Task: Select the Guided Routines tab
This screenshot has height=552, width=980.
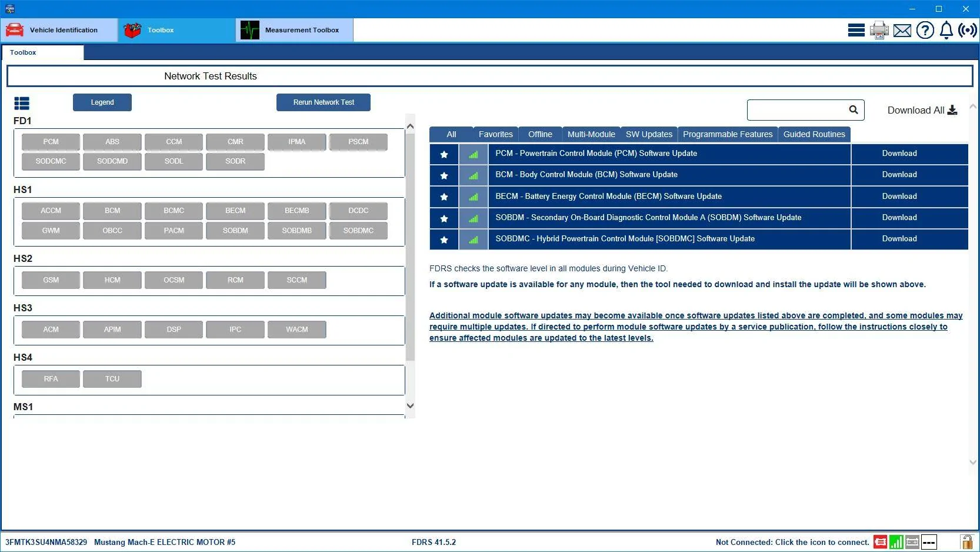Action: [x=814, y=134]
